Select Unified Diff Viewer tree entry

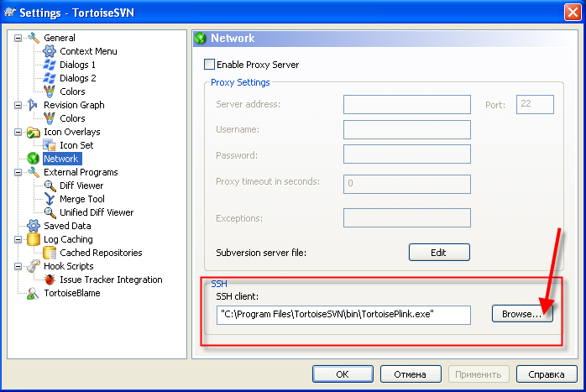point(97,212)
